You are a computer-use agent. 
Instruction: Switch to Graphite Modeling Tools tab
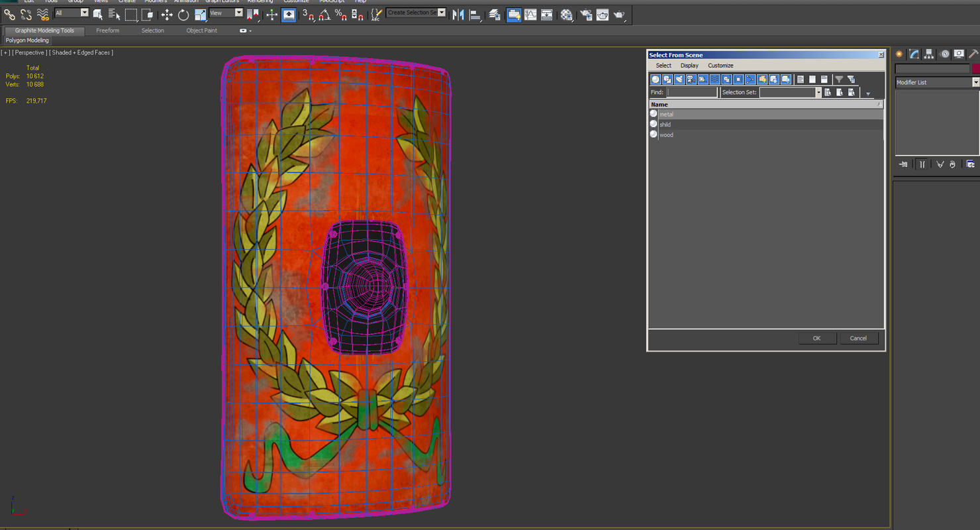[x=44, y=30]
